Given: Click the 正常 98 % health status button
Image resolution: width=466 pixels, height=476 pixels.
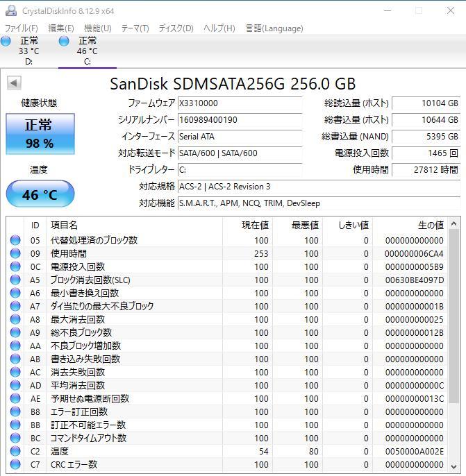Looking at the screenshot, I should pos(40,134).
